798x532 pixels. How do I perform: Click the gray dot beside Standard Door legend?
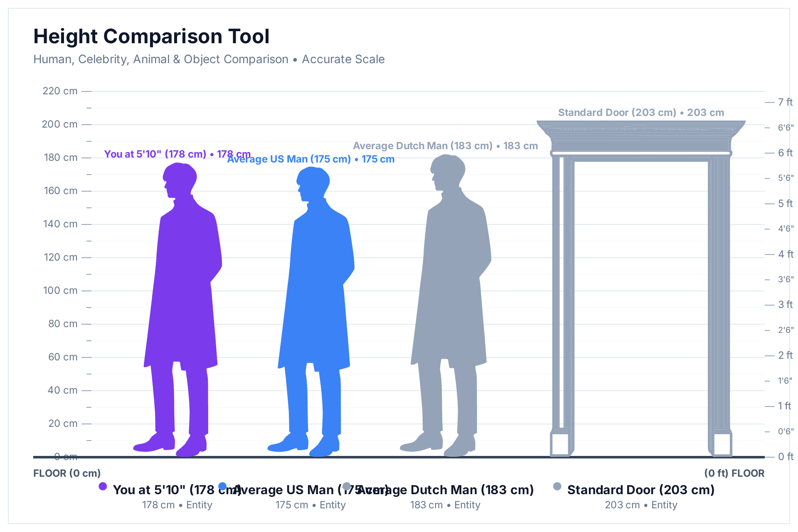(557, 486)
